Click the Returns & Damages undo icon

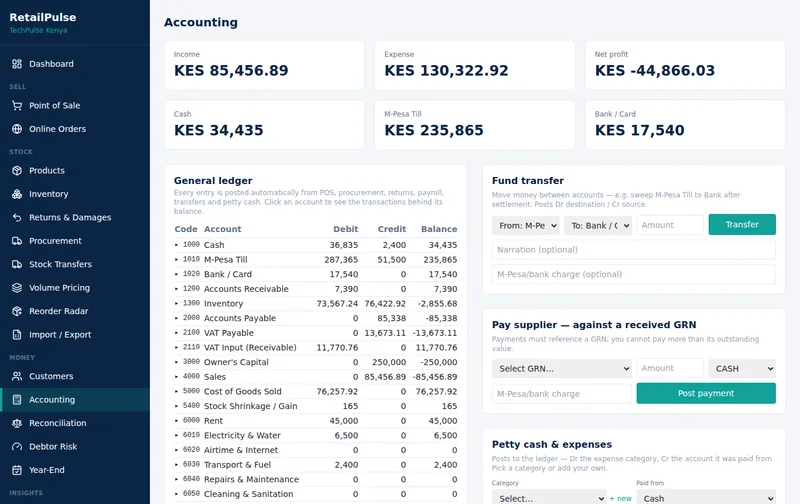tap(17, 217)
